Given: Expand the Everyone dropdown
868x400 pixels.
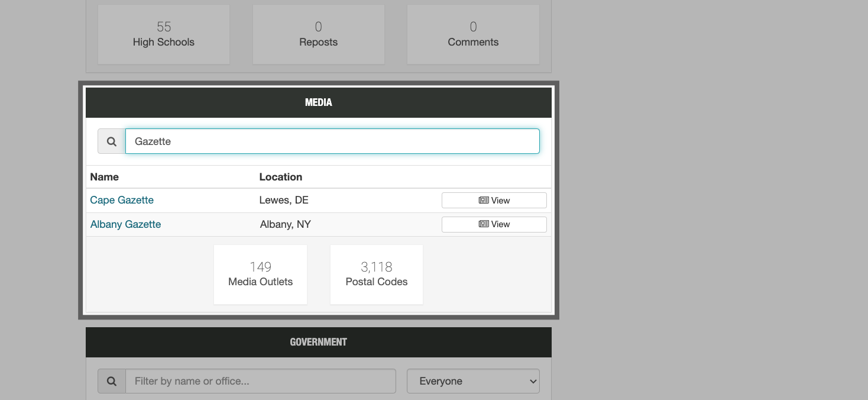Looking at the screenshot, I should [x=473, y=381].
